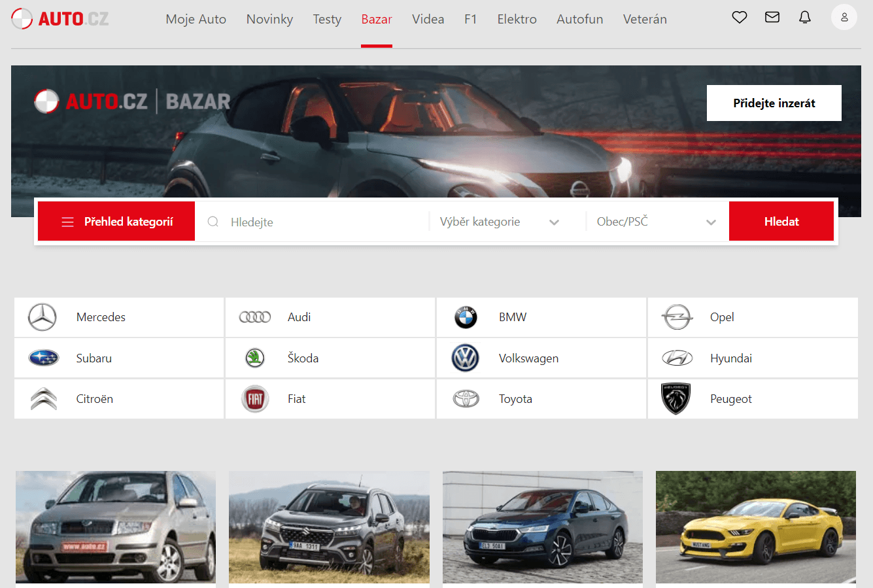Viewport: 873px width, 588px height.
Task: Open the Opel brand link
Action: pos(753,317)
